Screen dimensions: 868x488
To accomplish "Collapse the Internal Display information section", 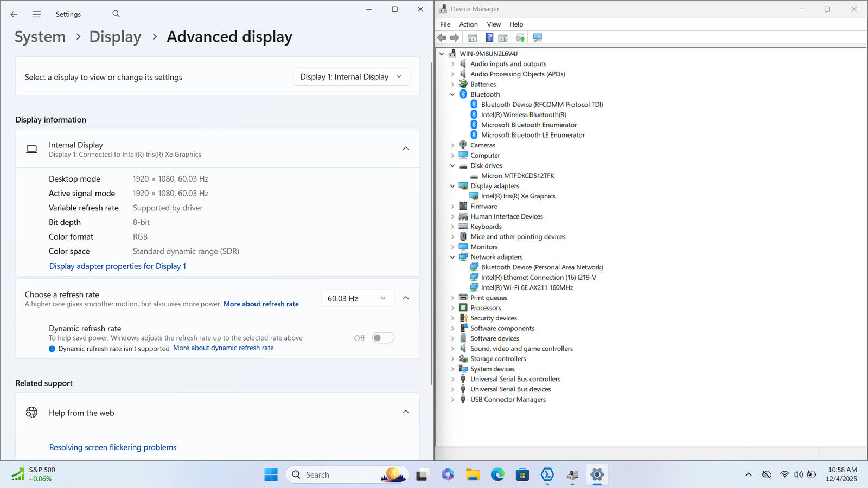I will coord(405,149).
